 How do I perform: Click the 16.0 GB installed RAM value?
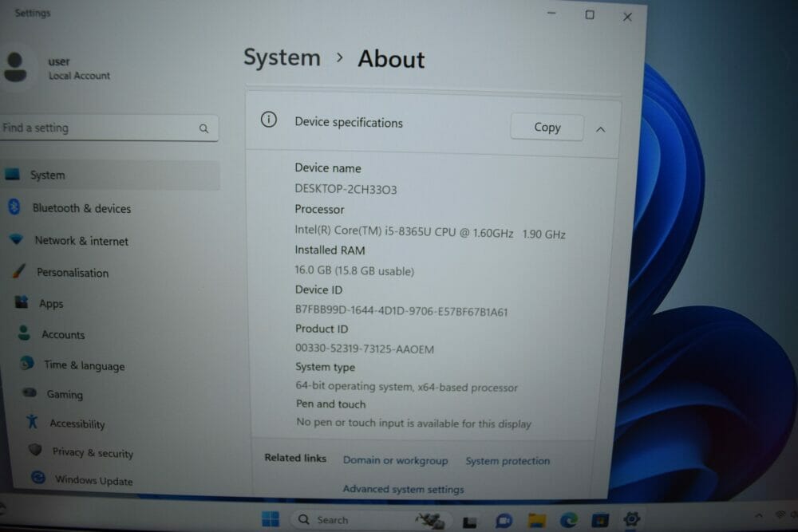click(x=354, y=270)
